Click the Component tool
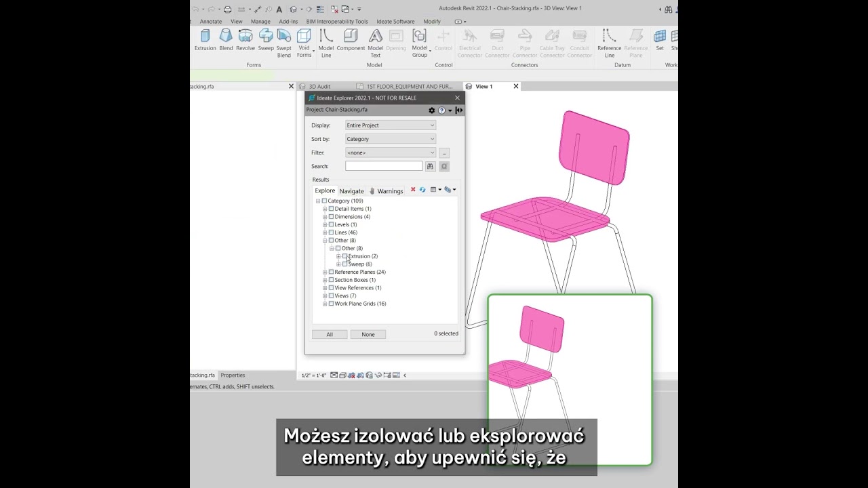This screenshot has height=488, width=868. pos(351,41)
